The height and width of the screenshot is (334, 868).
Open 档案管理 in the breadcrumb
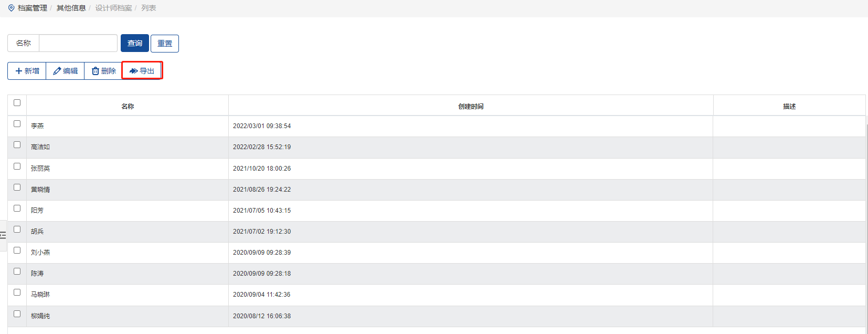[x=33, y=8]
